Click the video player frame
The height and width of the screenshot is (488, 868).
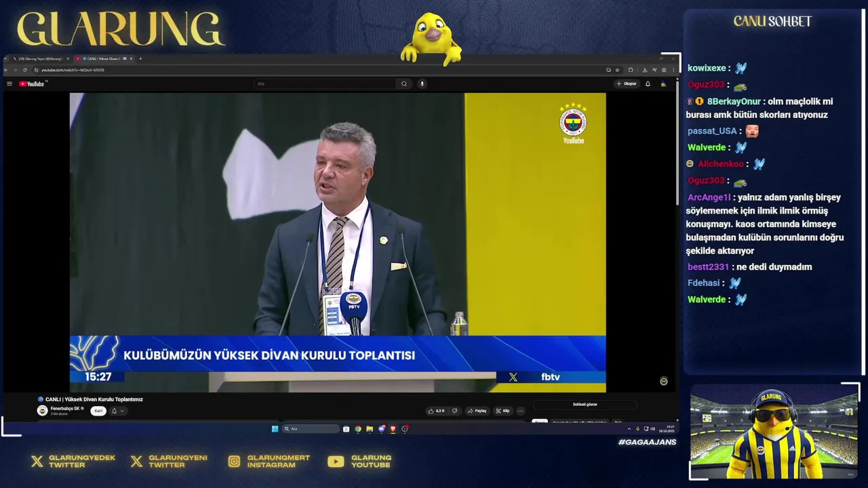338,242
